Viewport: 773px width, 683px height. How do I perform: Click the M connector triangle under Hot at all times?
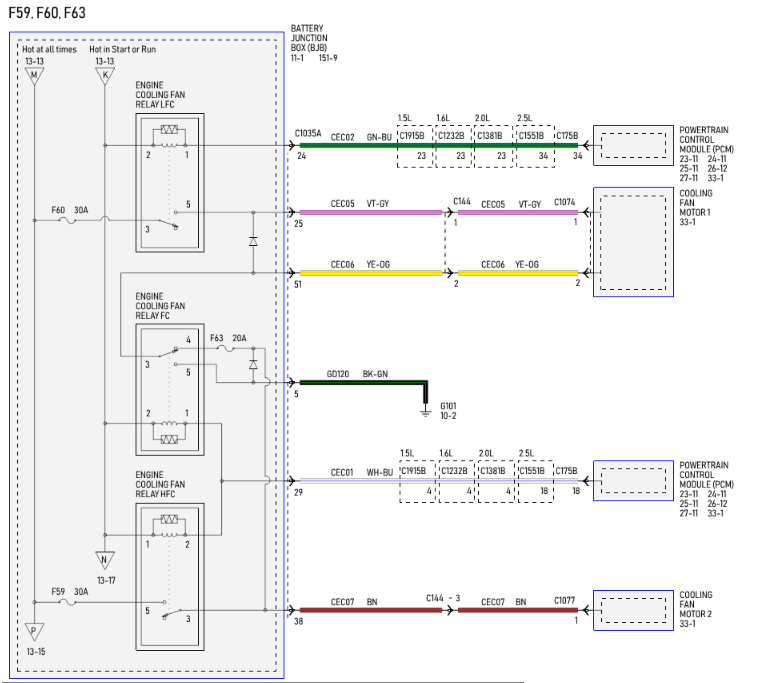click(x=35, y=75)
